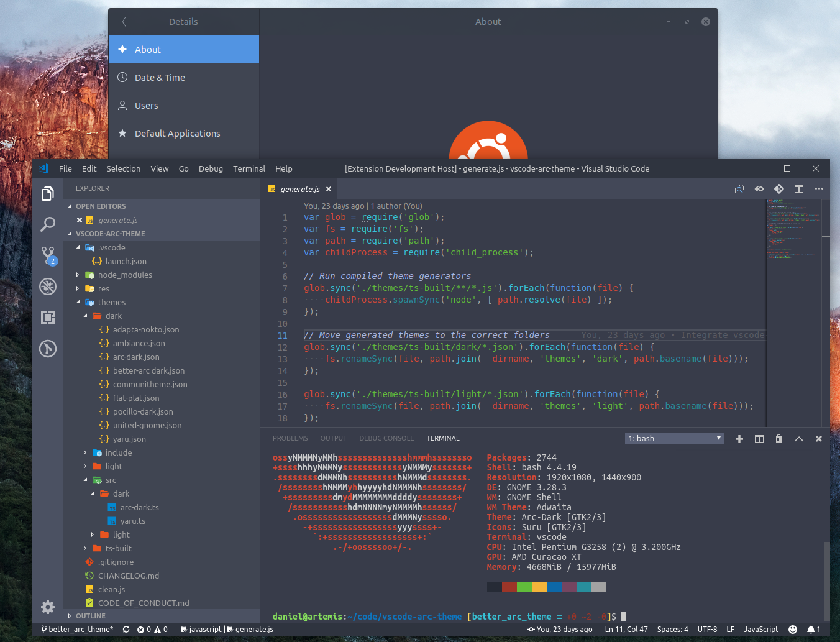
Task: Expand the ts-built folder
Action: pos(162,548)
